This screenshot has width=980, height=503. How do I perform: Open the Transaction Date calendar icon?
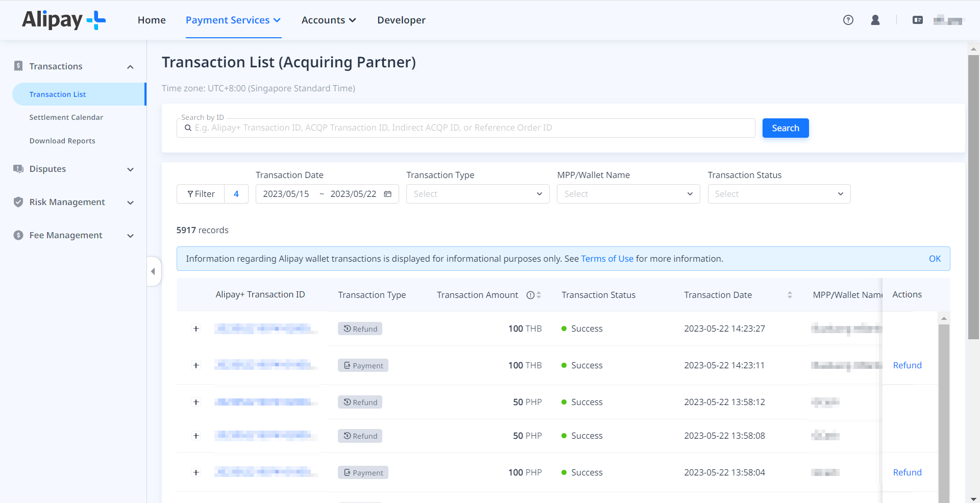(387, 194)
